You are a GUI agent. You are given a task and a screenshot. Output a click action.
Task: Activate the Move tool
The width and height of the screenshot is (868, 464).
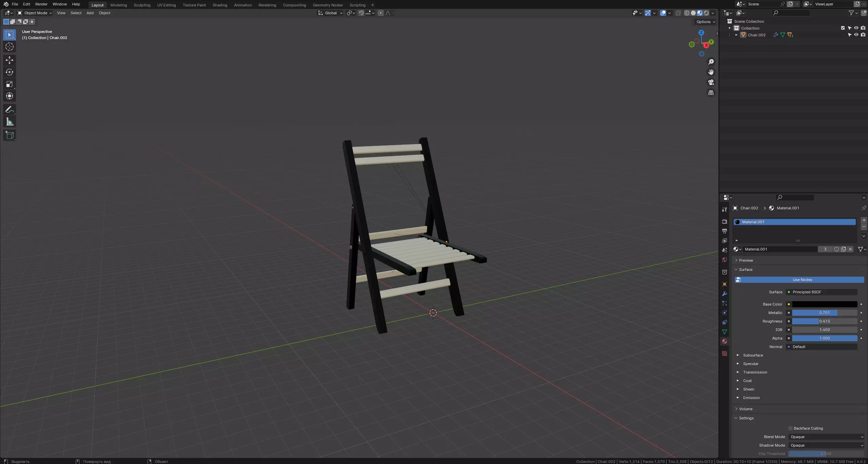(10, 60)
